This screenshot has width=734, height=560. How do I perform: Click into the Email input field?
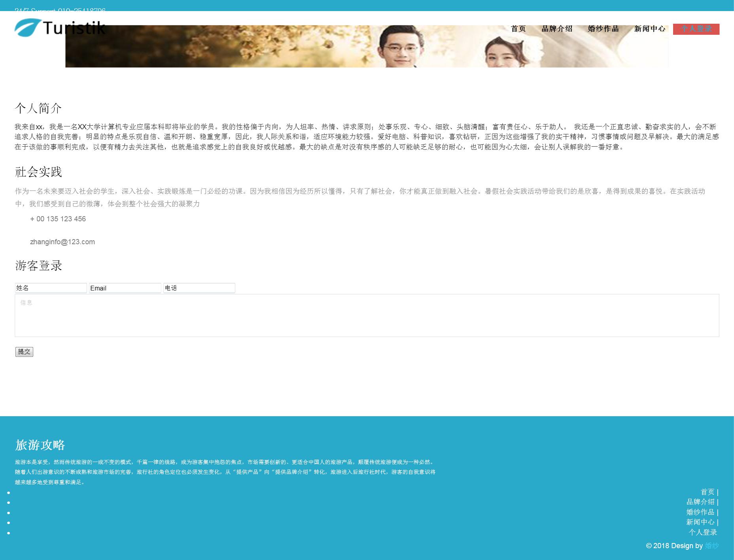125,288
